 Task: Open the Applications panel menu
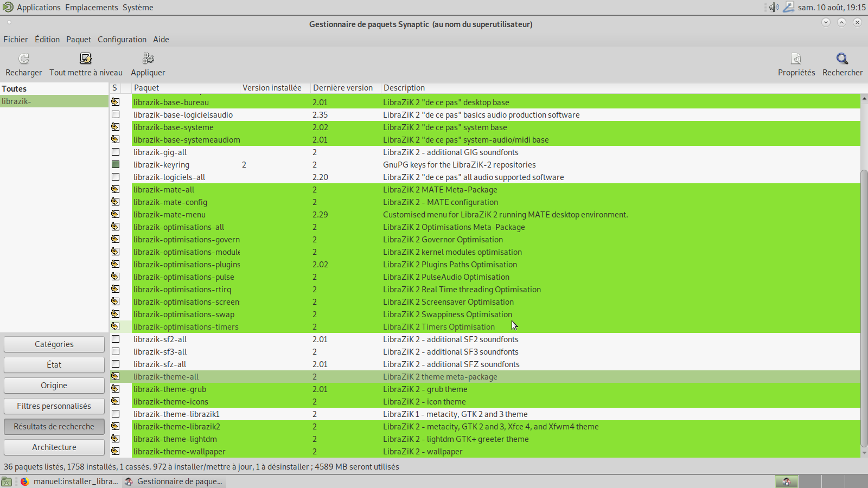pyautogui.click(x=39, y=8)
